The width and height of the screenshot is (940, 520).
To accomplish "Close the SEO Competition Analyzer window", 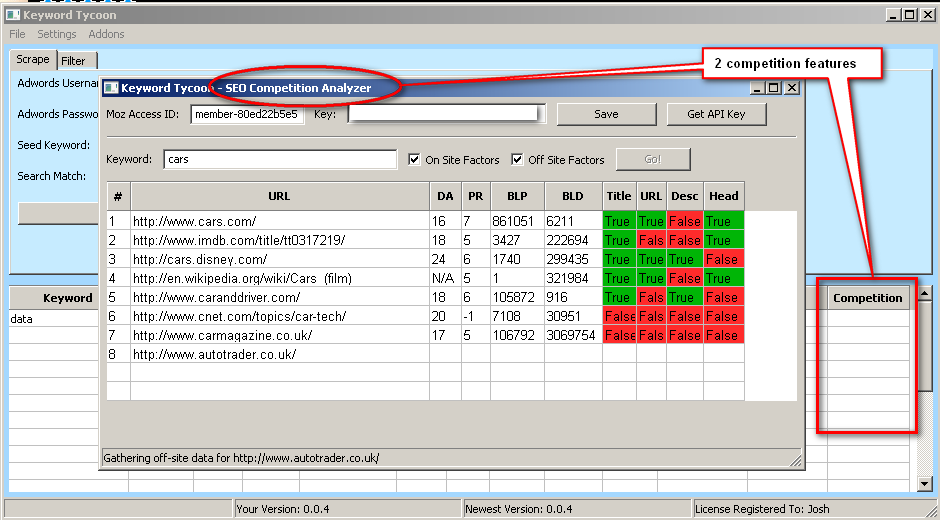I will pos(792,88).
